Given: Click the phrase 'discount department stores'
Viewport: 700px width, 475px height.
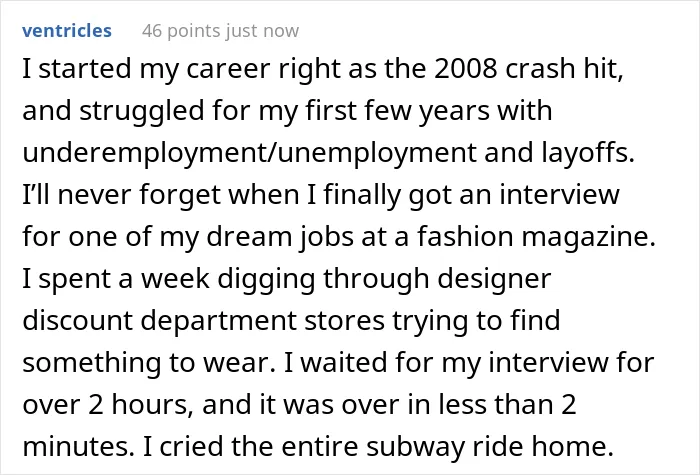Looking at the screenshot, I should pos(203,321).
